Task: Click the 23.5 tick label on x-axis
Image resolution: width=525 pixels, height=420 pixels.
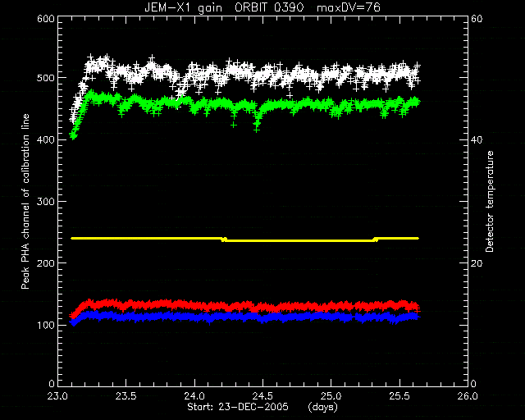Action: (x=126, y=396)
